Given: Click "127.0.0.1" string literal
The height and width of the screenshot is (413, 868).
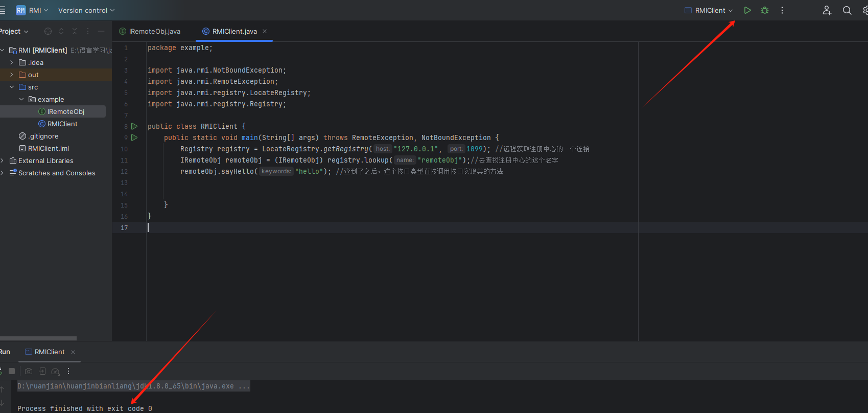Looking at the screenshot, I should (415, 149).
